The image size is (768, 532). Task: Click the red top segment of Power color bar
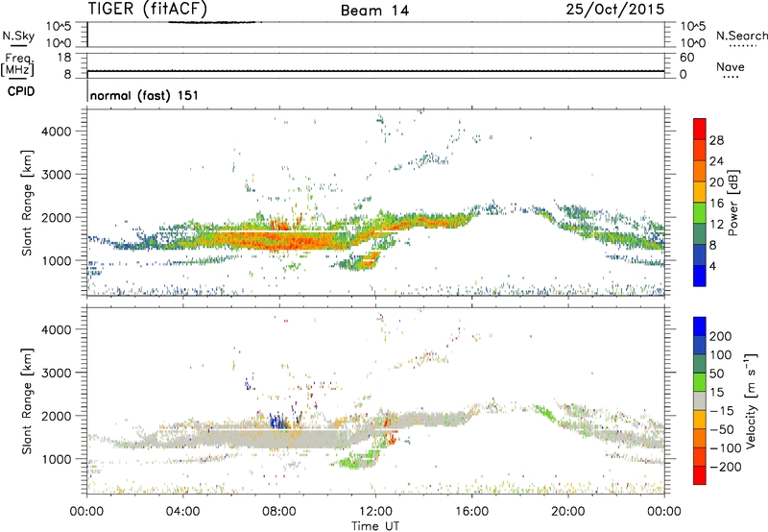[x=700, y=129]
